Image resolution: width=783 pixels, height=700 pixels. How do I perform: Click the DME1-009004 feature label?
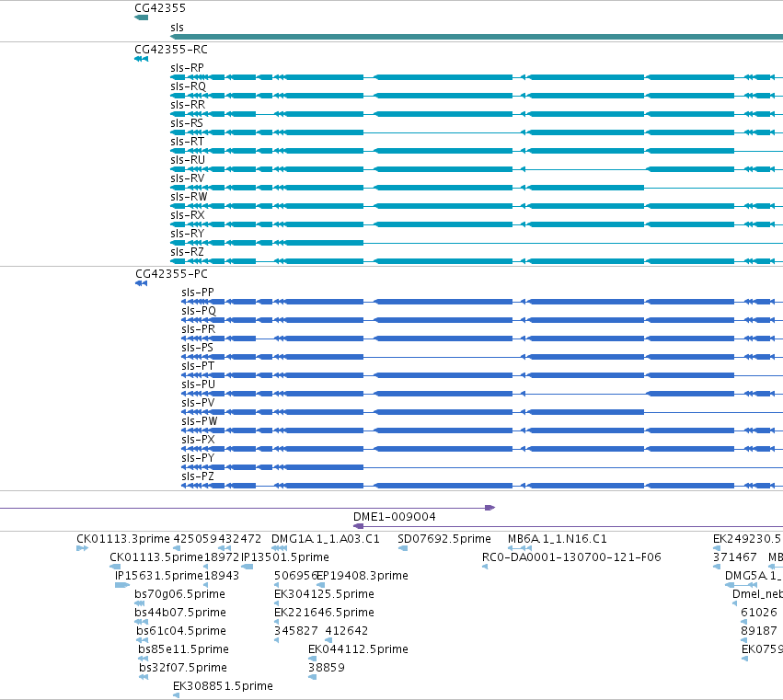tap(394, 517)
